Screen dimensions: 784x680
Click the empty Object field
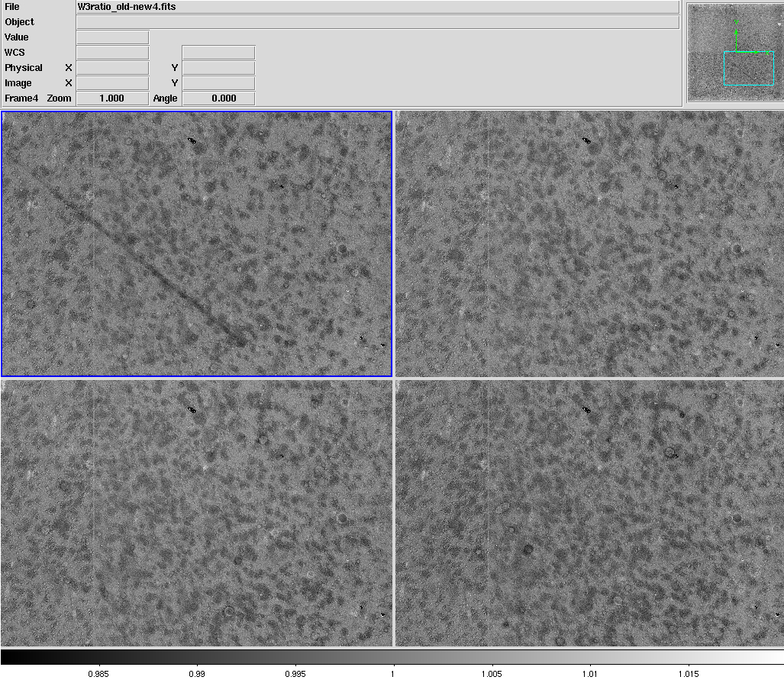378,22
